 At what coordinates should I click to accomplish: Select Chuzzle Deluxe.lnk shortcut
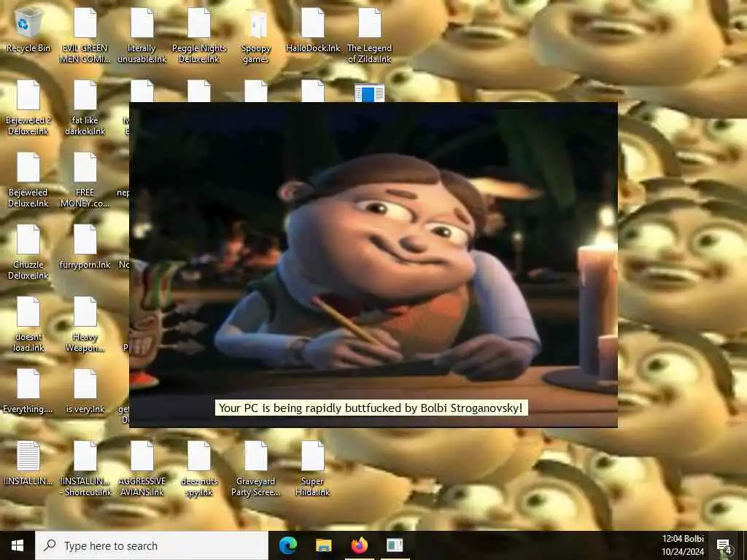(28, 253)
